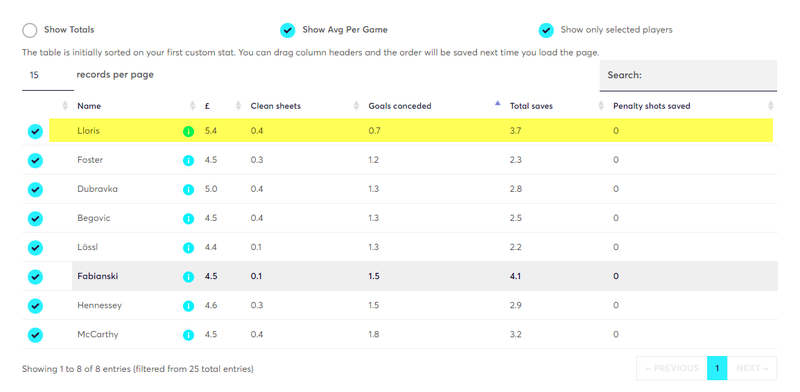Screen dimensions: 800x392
Task: View the info icon for Dubravka
Action: click(188, 190)
